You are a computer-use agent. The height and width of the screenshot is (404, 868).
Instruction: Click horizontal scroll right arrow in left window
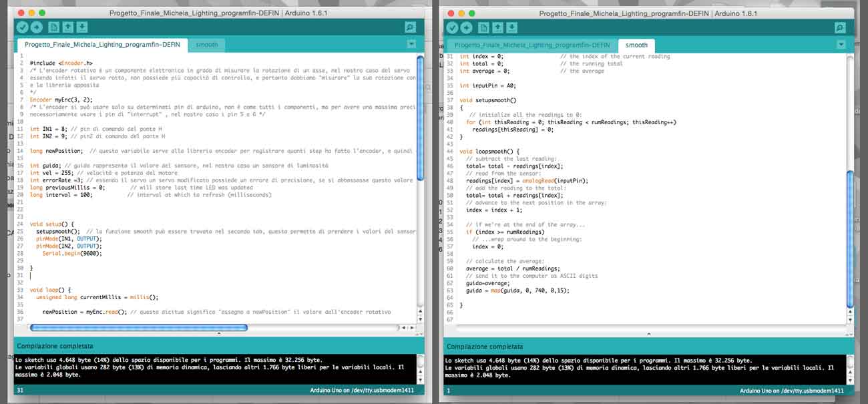coord(412,328)
